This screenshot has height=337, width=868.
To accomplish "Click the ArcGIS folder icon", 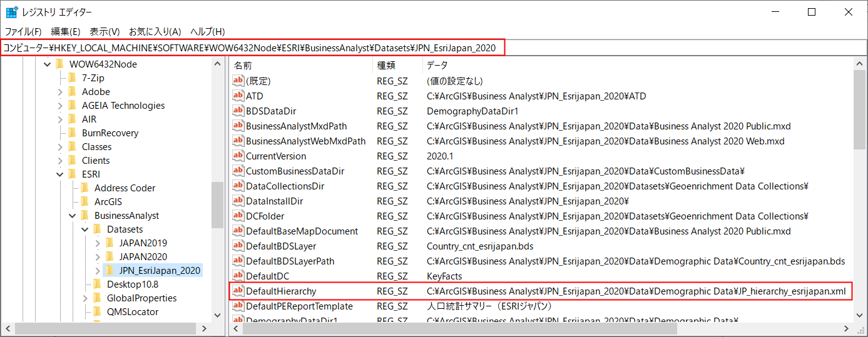I will [85, 201].
